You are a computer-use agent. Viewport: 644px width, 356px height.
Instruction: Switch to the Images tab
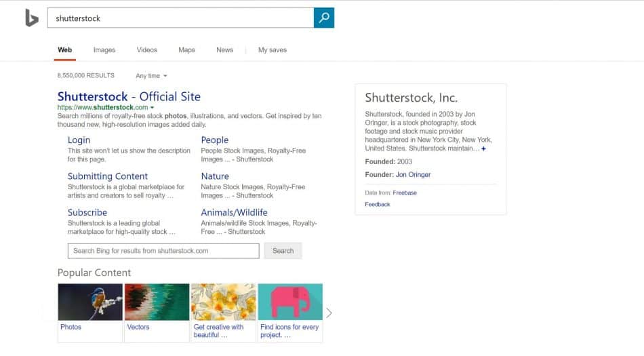(x=104, y=50)
